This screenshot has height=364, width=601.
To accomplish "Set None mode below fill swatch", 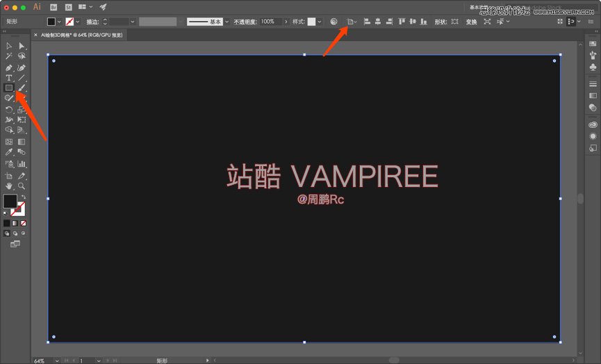I will (24, 223).
